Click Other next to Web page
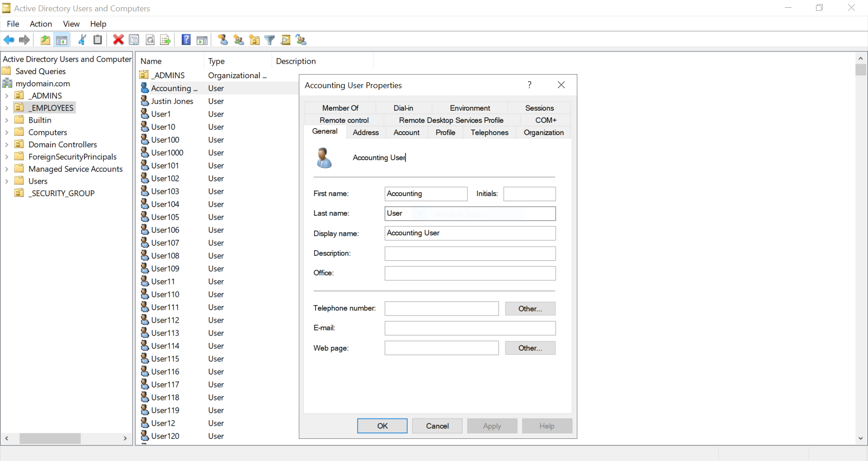The height and width of the screenshot is (461, 868). click(530, 348)
